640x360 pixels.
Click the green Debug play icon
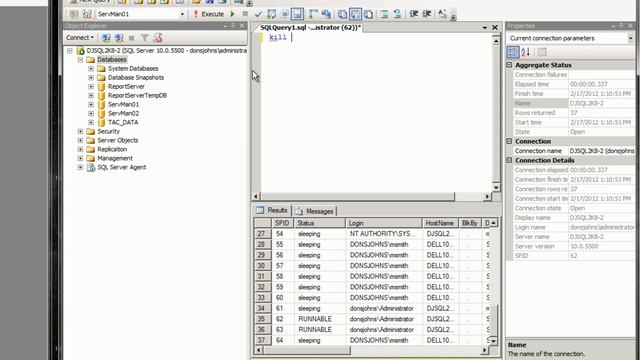232,14
